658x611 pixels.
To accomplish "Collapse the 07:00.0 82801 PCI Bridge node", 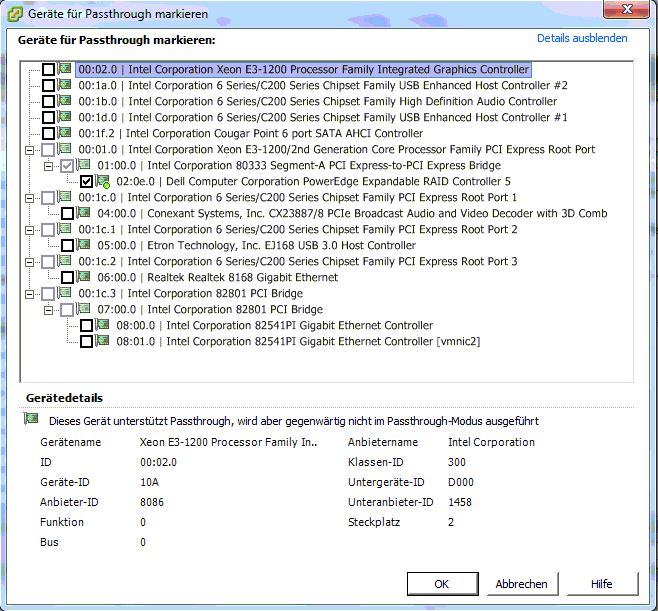I will (x=49, y=310).
